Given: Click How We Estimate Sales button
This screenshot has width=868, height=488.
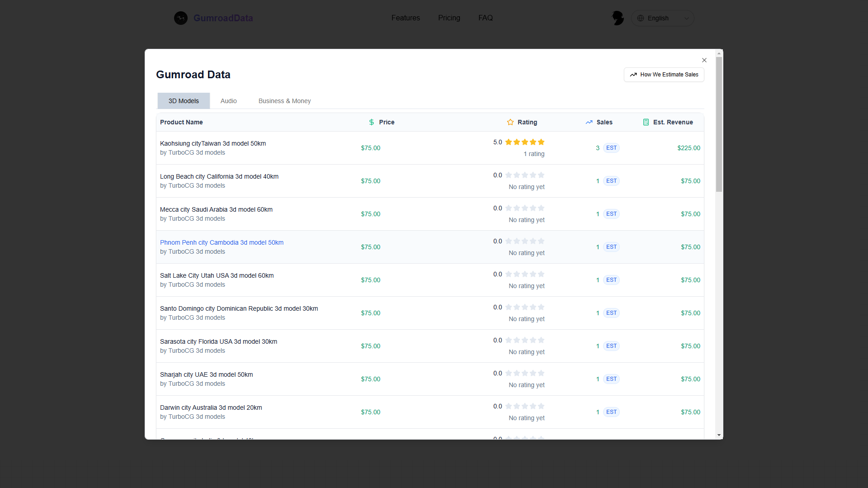Looking at the screenshot, I should (664, 75).
